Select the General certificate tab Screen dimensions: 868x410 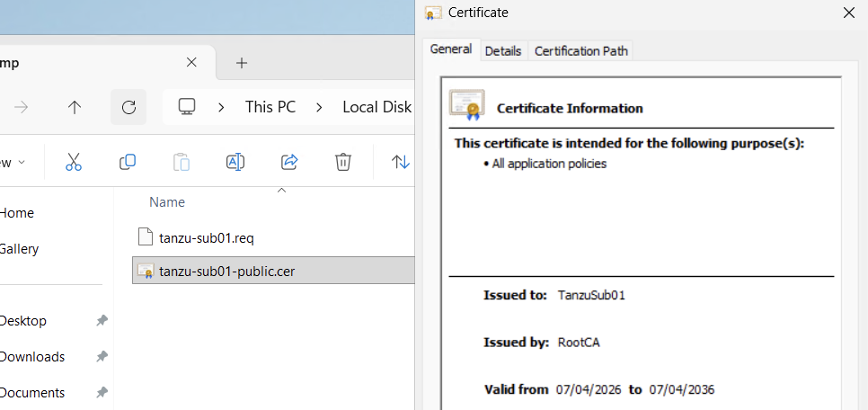pyautogui.click(x=451, y=49)
